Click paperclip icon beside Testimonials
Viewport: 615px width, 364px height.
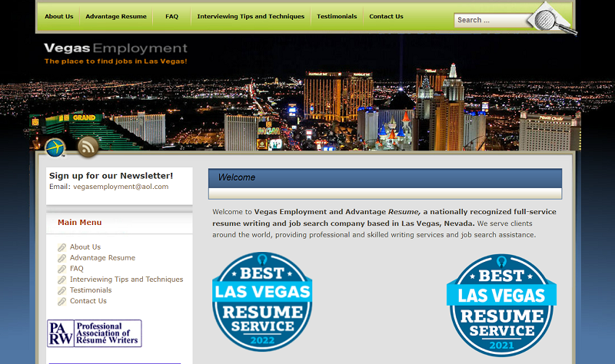[x=62, y=290]
